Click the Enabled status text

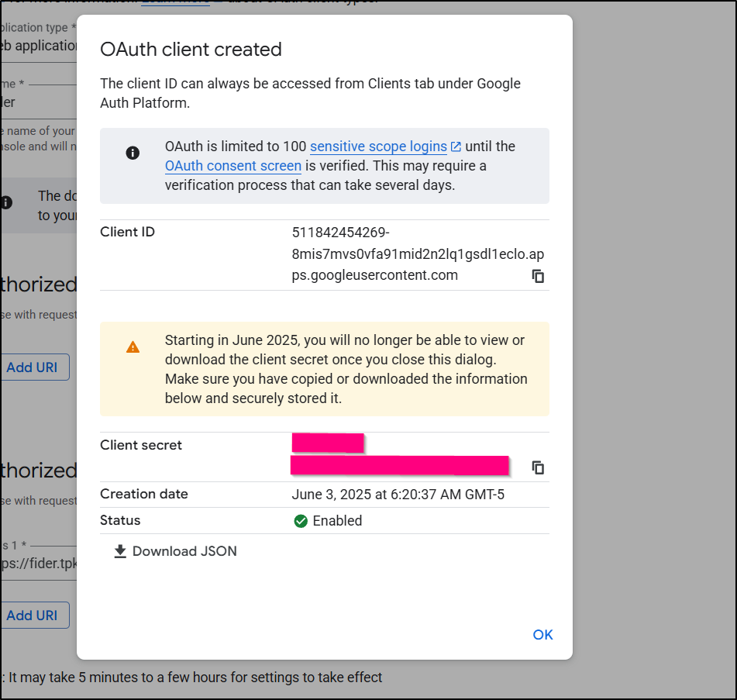pyautogui.click(x=337, y=521)
